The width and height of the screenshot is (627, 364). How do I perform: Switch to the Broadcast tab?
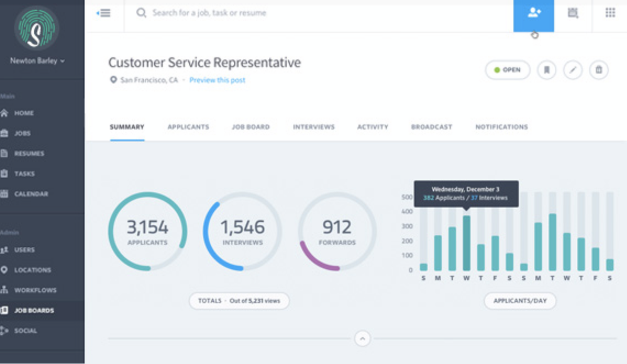431,127
